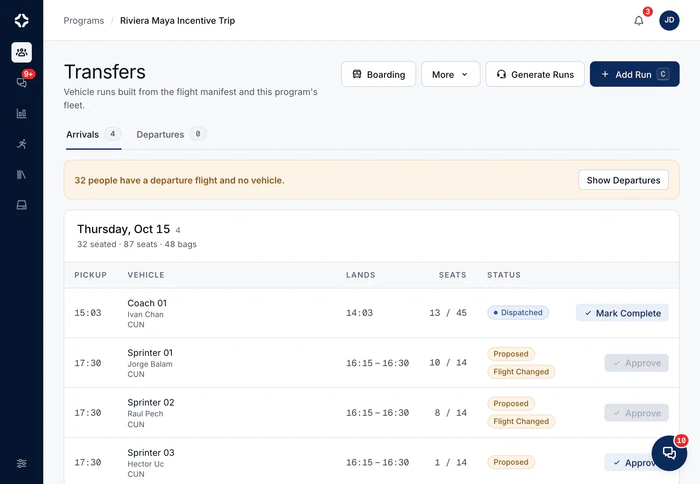This screenshot has width=700, height=484.
Task: Select the Sprinter 01 vehicle name
Action: [x=150, y=352]
